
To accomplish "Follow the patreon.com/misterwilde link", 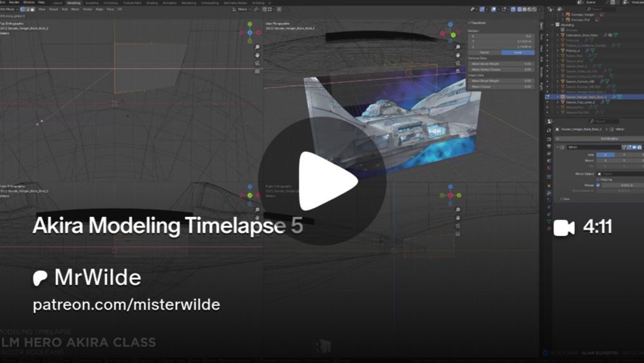I will (x=126, y=304).
